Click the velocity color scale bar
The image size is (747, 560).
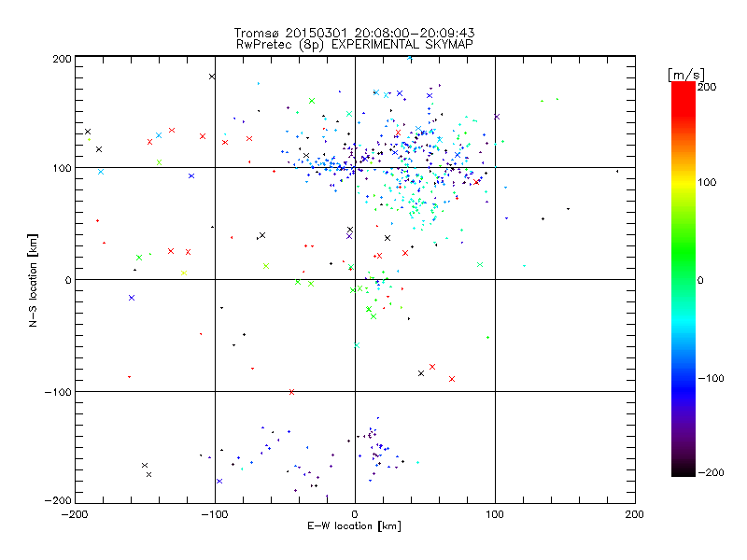(684, 279)
